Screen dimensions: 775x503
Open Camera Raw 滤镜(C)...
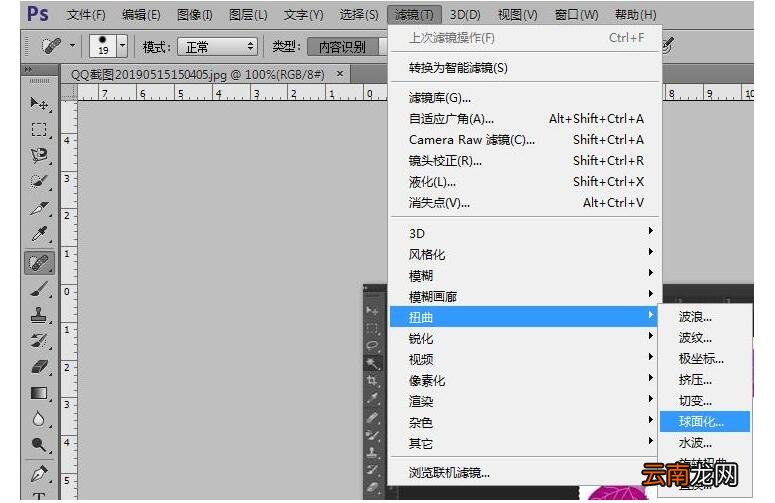click(x=525, y=140)
